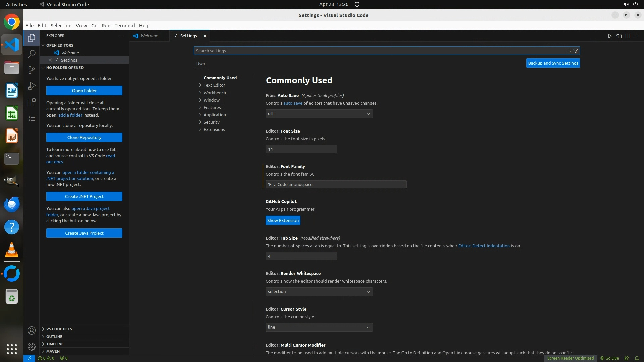The height and width of the screenshot is (362, 644).
Task: Click the Manage gear icon
Action: click(x=32, y=346)
